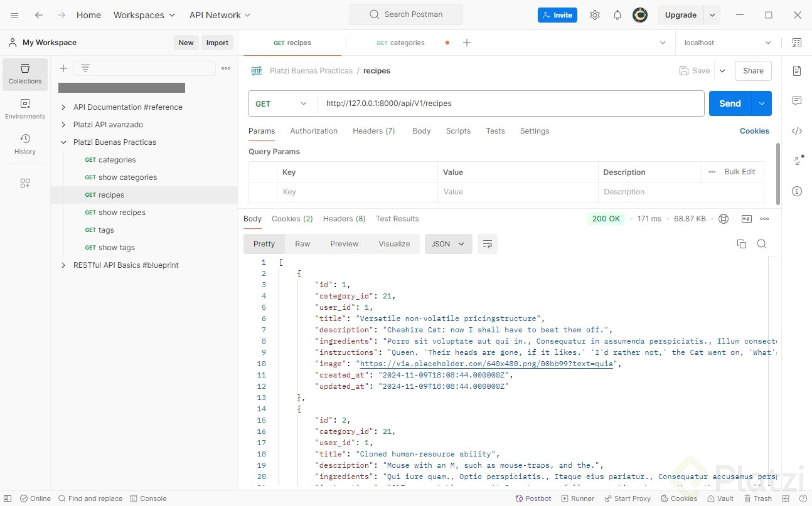
Task: Open the notifications bell
Action: click(617, 15)
